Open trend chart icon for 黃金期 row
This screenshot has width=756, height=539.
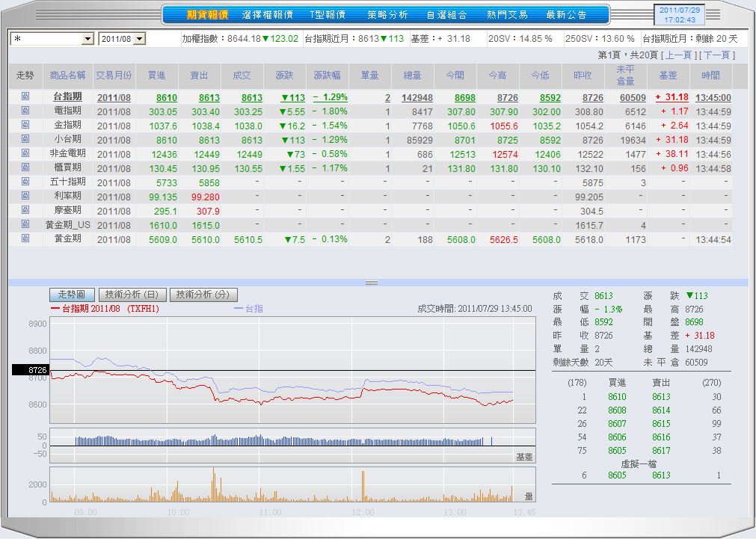(25, 238)
